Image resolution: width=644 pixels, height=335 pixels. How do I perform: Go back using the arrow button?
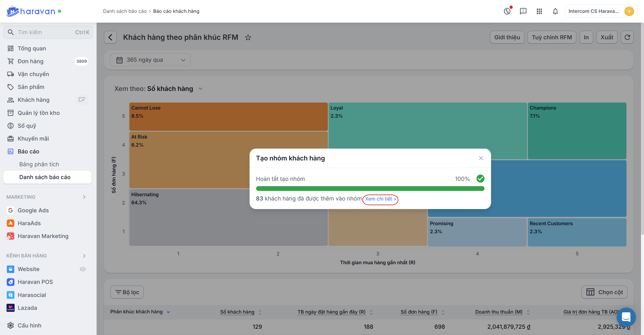click(x=110, y=37)
